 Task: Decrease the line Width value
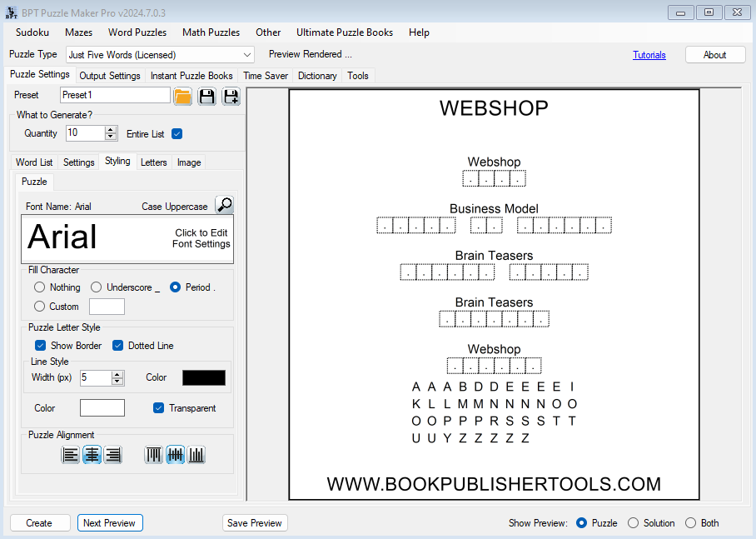point(117,382)
